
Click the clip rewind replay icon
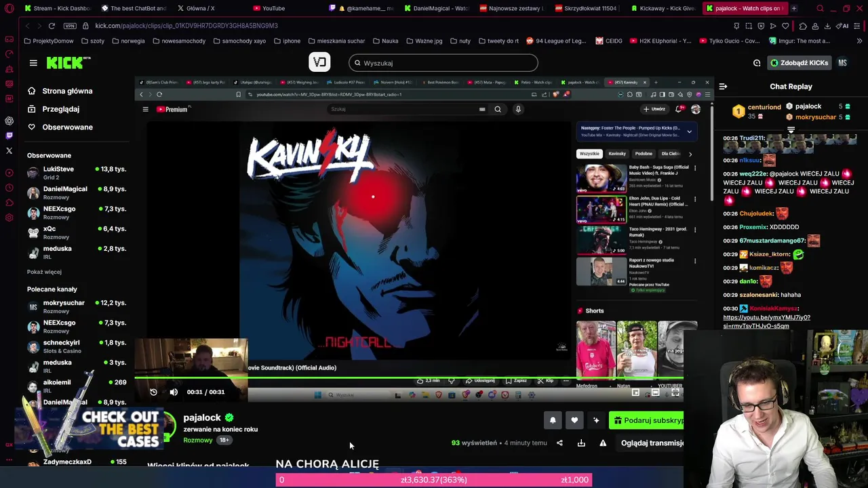pyautogui.click(x=153, y=392)
